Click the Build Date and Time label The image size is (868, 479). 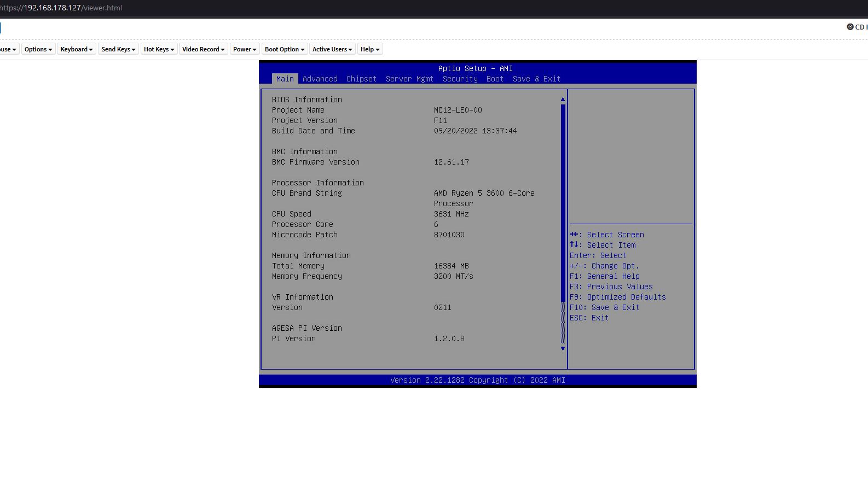click(x=314, y=131)
